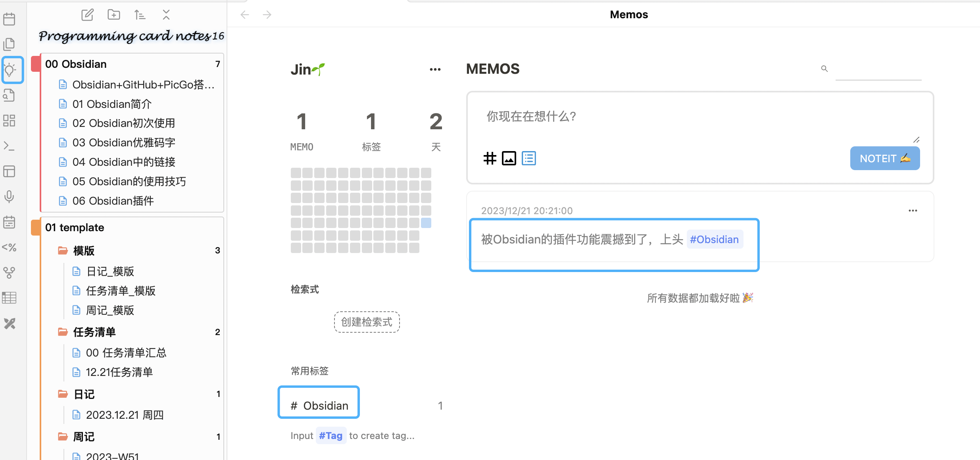
Task: Insert task list icon in editor
Action: click(528, 158)
